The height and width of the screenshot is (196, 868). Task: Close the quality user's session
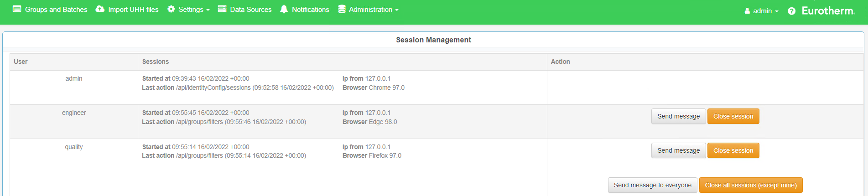click(733, 150)
